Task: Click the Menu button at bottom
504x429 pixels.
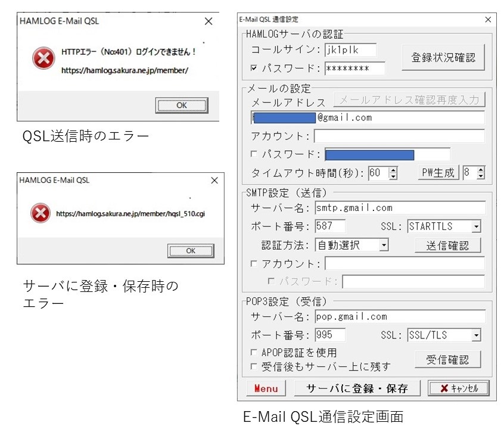Action: (x=266, y=388)
